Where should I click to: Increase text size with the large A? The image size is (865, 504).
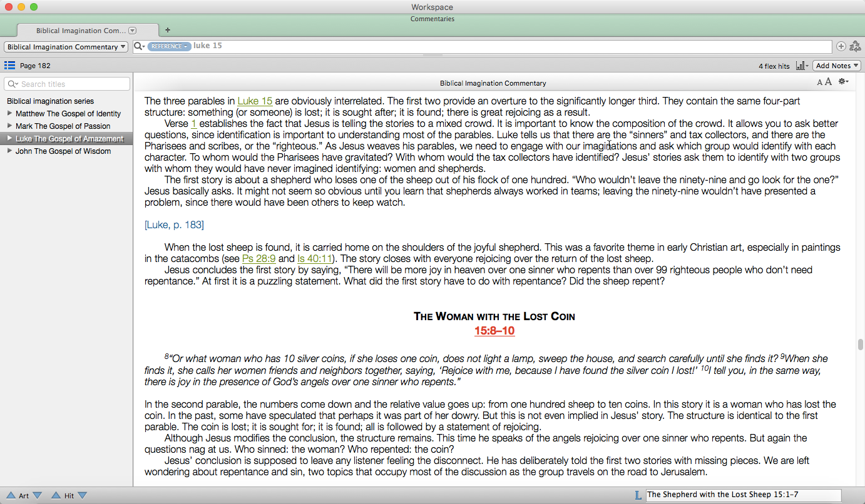828,82
